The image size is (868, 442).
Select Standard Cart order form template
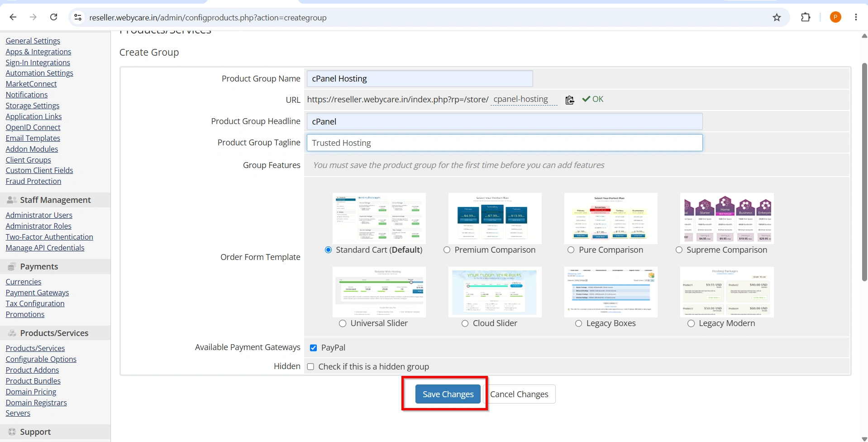tap(329, 250)
